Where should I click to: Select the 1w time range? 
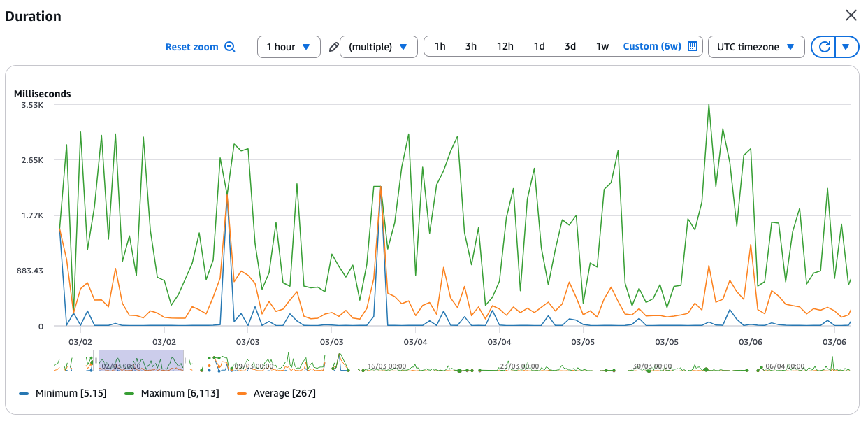coord(602,47)
